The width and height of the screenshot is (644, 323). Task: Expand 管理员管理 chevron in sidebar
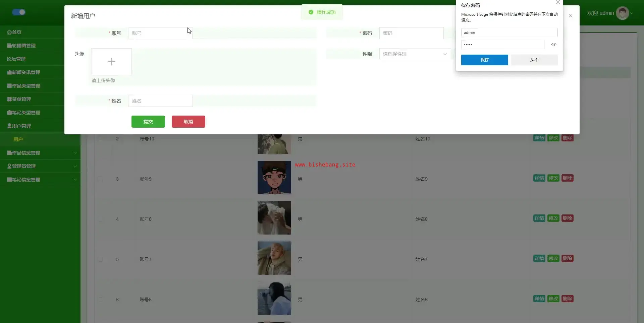pyautogui.click(x=75, y=166)
